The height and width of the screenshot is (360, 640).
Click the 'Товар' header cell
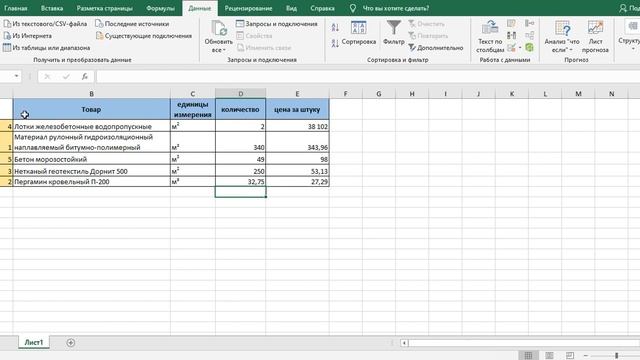coord(91,109)
